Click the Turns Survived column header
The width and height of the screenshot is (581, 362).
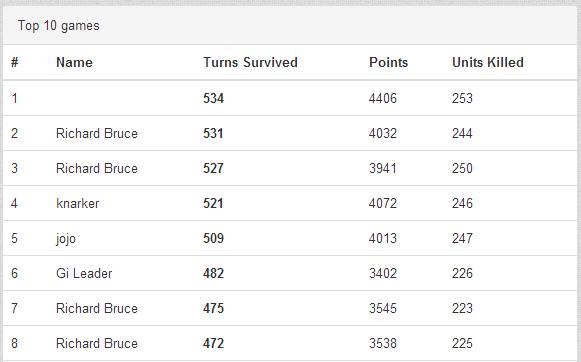coord(250,62)
